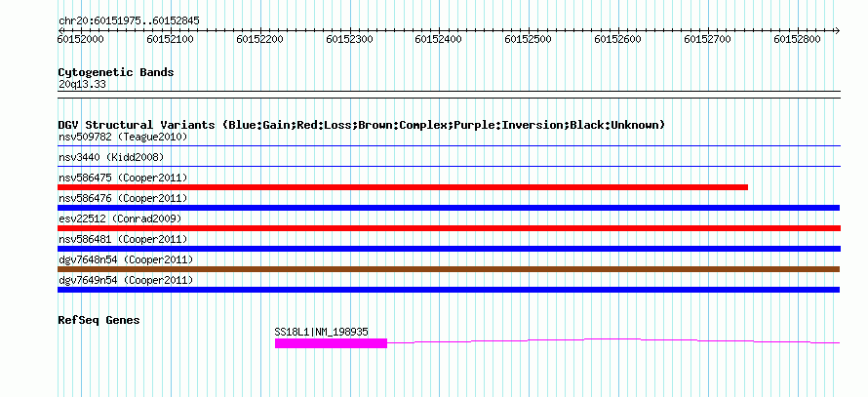
Task: Select the 20q13.33 band label
Action: (x=82, y=85)
